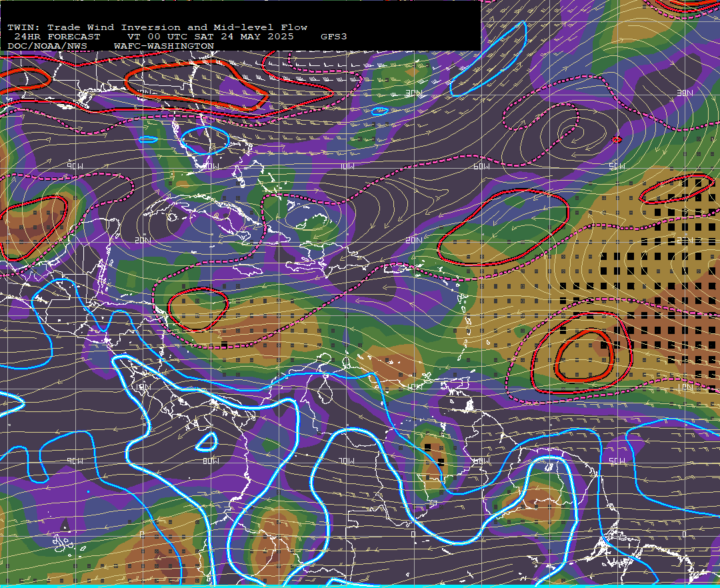Click the 'TWIN: Trade Wind Inversion and Mid-level Flow' title
The height and width of the screenshot is (588, 720).
point(157,27)
